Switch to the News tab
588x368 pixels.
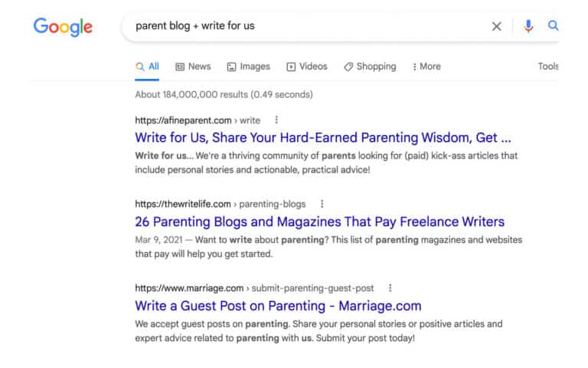[193, 67]
